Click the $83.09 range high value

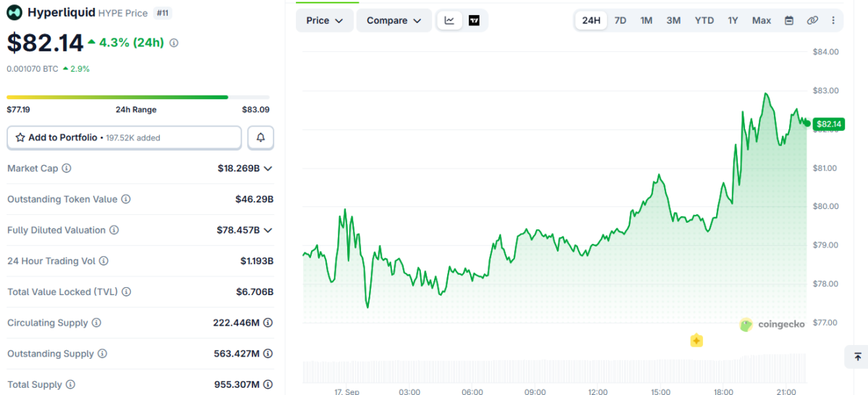tap(255, 110)
